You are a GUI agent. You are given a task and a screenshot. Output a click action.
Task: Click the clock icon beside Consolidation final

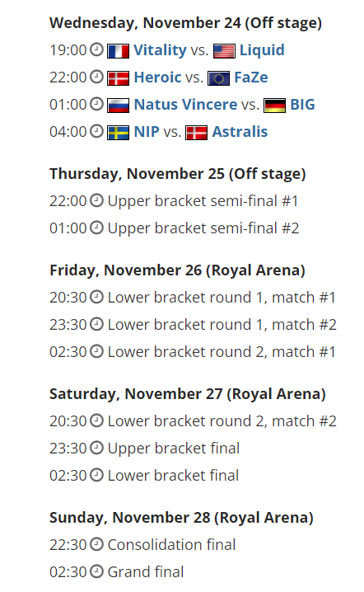[x=96, y=544]
